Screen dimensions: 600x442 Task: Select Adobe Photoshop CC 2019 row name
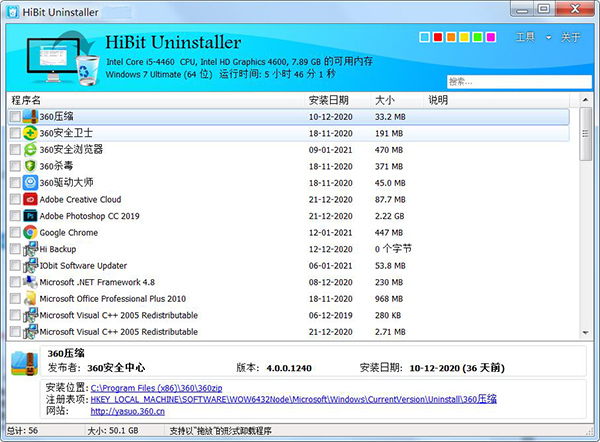[90, 216]
